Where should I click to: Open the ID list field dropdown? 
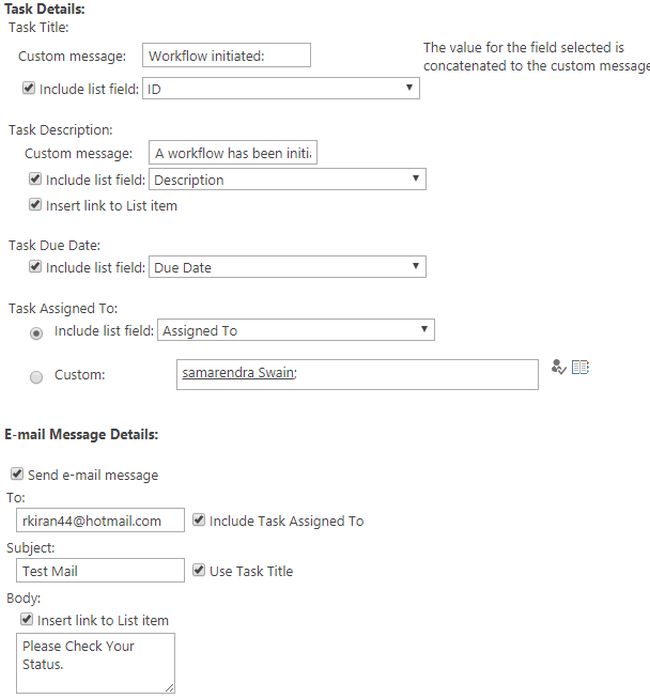coord(280,89)
